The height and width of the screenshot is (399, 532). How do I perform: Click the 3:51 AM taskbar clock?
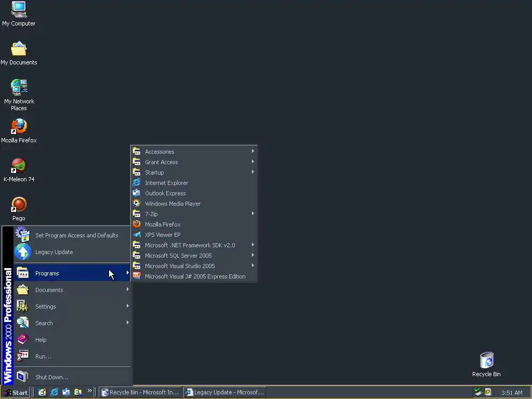tap(512, 393)
